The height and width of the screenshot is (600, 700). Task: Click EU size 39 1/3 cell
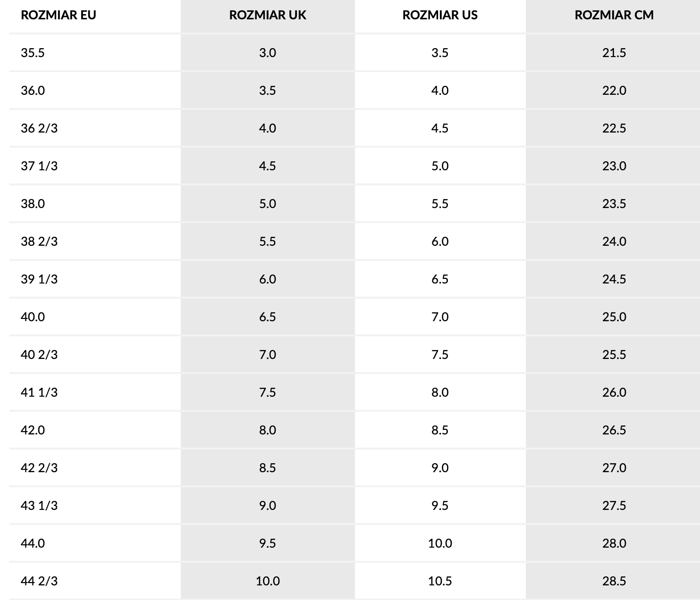pos(39,279)
